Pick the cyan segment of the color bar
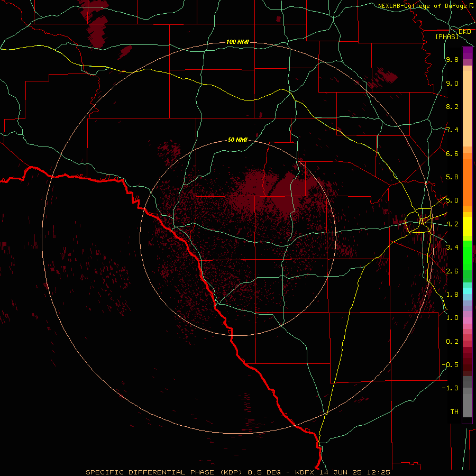Image resolution: width=476 pixels, height=476 pixels. pos(467,290)
